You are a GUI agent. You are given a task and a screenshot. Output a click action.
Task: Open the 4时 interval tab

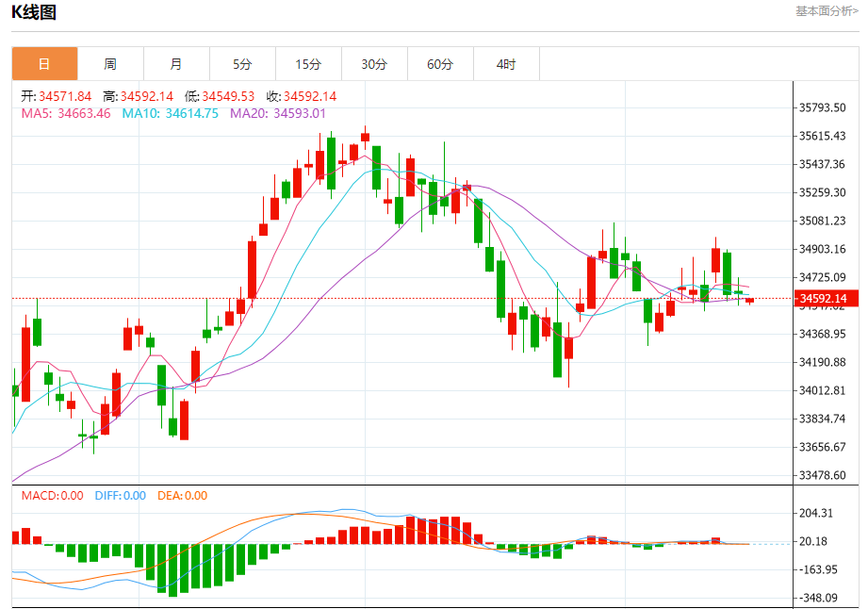tap(506, 64)
